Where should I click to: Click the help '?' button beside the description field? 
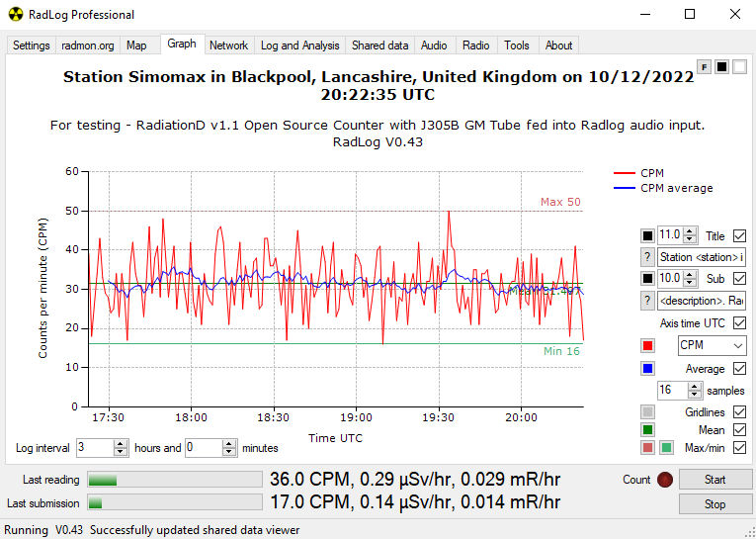[647, 301]
